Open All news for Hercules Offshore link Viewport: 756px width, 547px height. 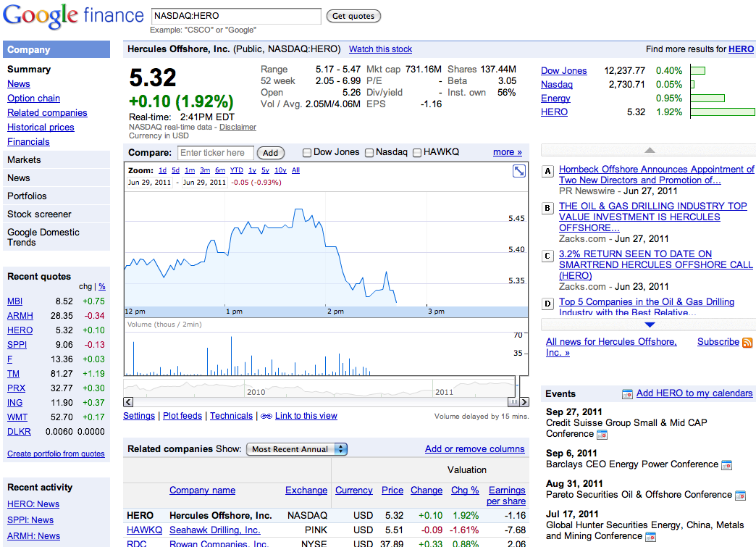(611, 347)
